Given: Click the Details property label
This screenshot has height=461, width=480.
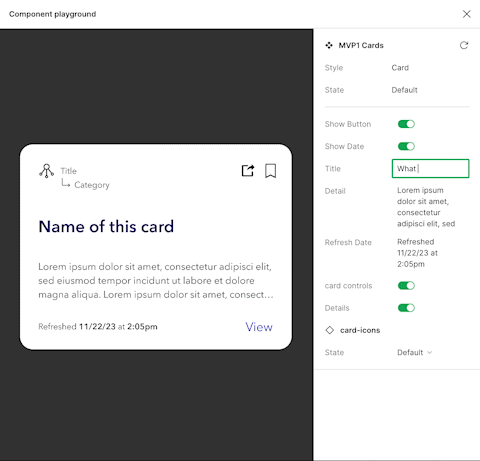Looking at the screenshot, I should 337,308.
